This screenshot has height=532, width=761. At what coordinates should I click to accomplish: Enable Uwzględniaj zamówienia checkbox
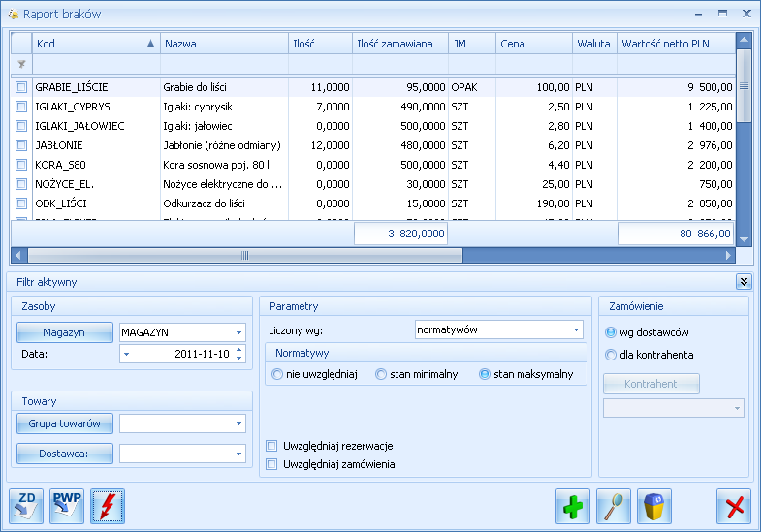(x=271, y=464)
